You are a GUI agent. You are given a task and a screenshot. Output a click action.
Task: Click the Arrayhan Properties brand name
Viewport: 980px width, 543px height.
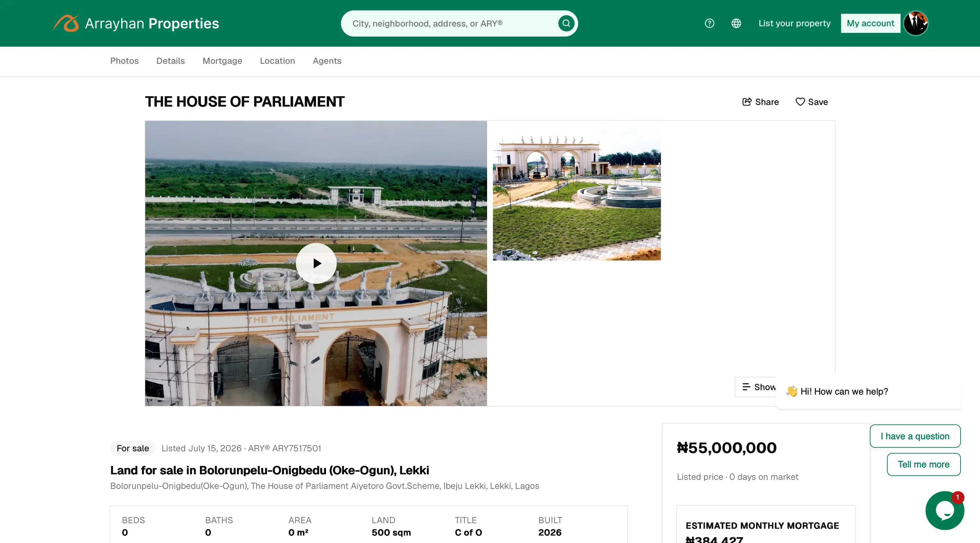pyautogui.click(x=152, y=24)
